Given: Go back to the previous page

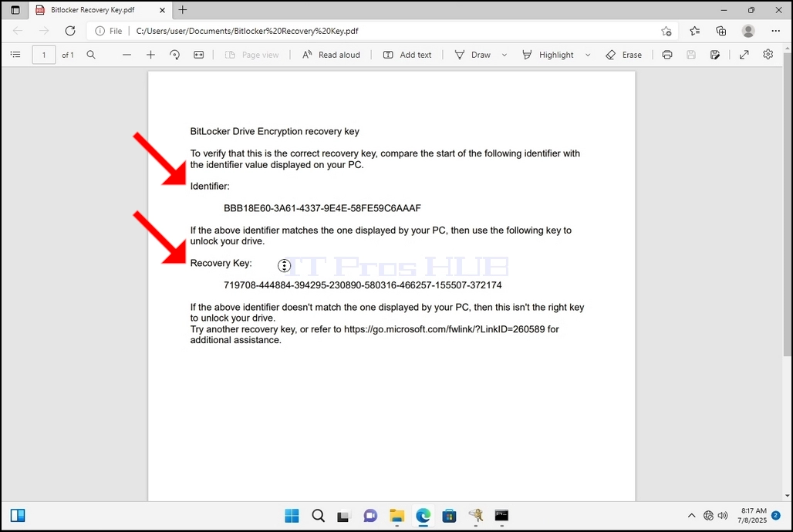Looking at the screenshot, I should (x=18, y=31).
